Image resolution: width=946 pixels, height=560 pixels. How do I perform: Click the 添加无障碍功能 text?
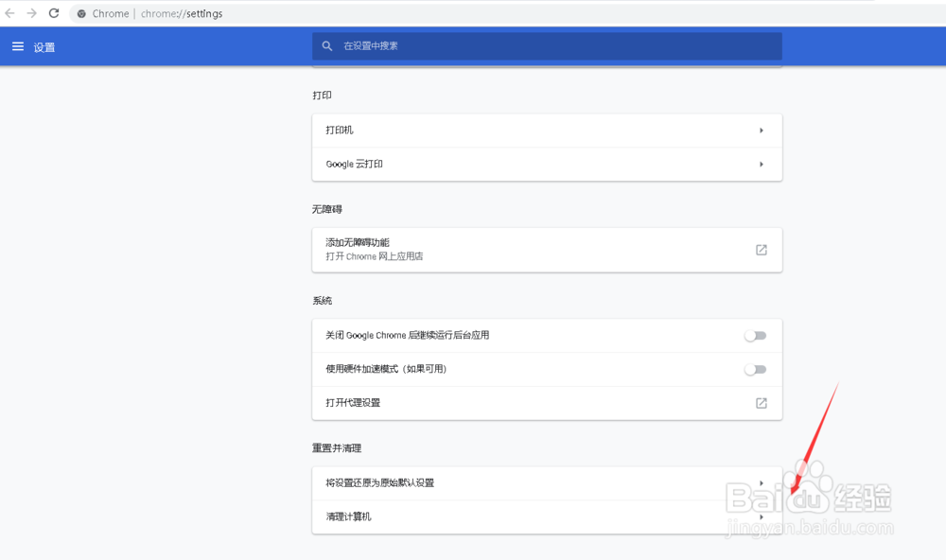pyautogui.click(x=358, y=242)
